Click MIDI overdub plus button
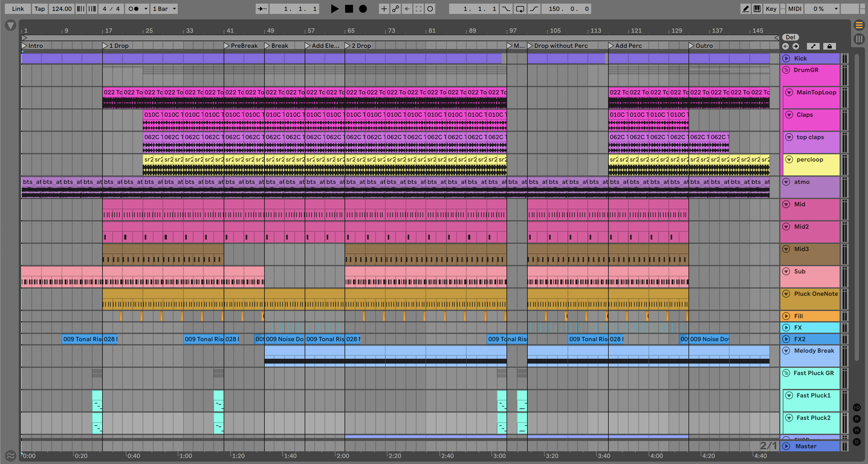This screenshot has width=868, height=464. tap(384, 9)
